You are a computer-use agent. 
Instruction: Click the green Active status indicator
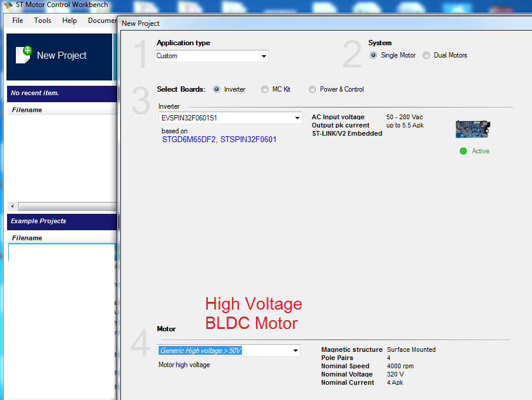[463, 151]
